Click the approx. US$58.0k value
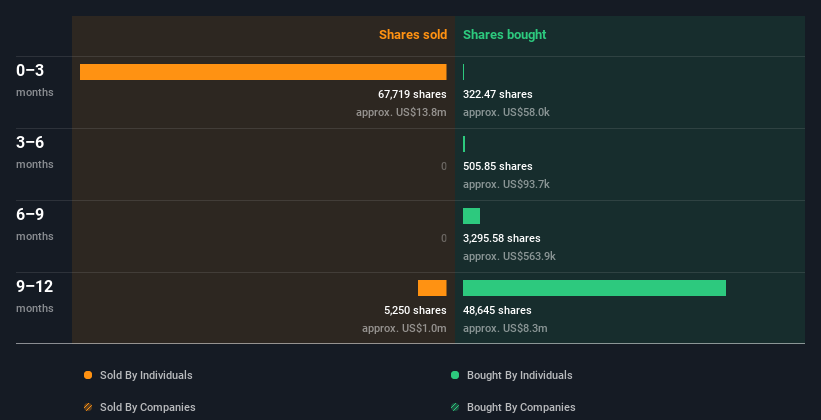 [506, 112]
